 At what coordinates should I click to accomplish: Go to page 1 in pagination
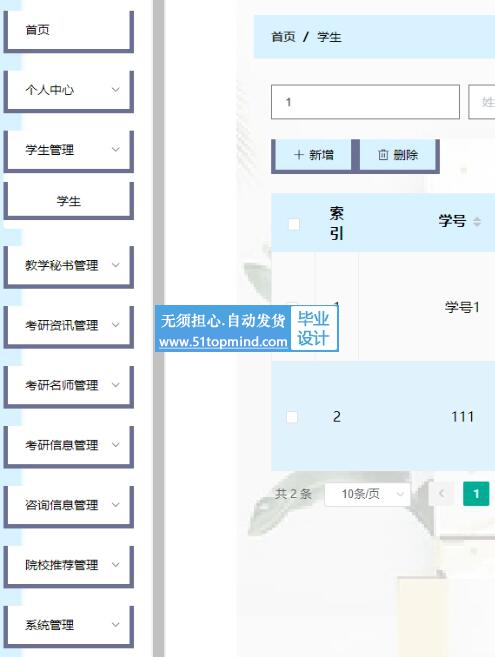point(476,494)
